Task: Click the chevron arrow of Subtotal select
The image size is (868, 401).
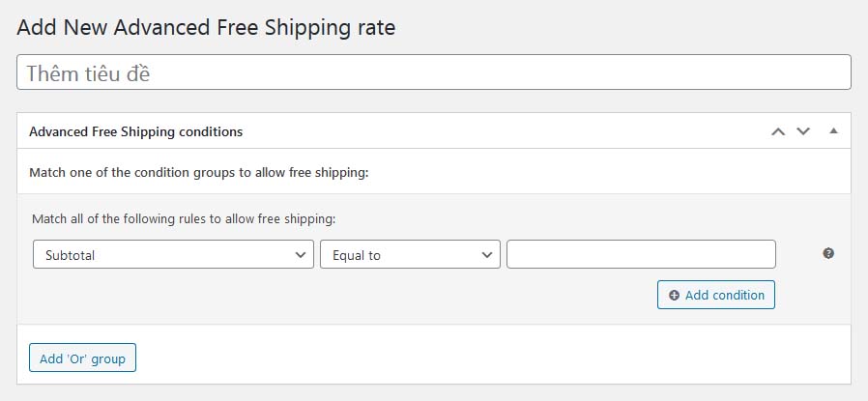Action: click(301, 255)
